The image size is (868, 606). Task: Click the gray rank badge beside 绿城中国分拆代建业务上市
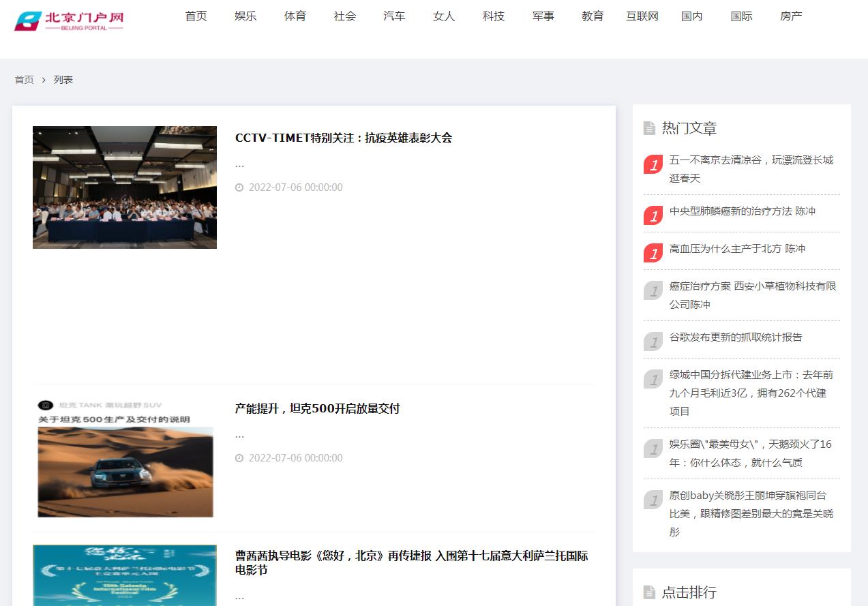coord(653,380)
